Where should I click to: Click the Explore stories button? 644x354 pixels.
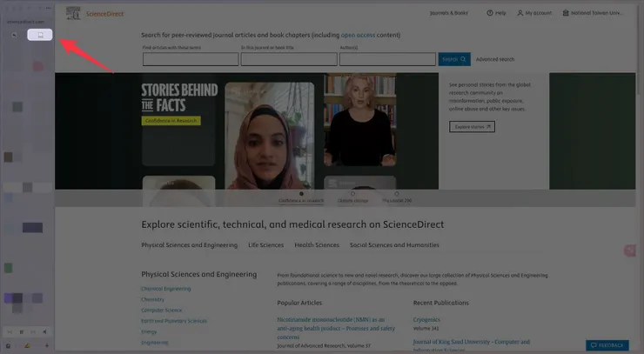[472, 126]
